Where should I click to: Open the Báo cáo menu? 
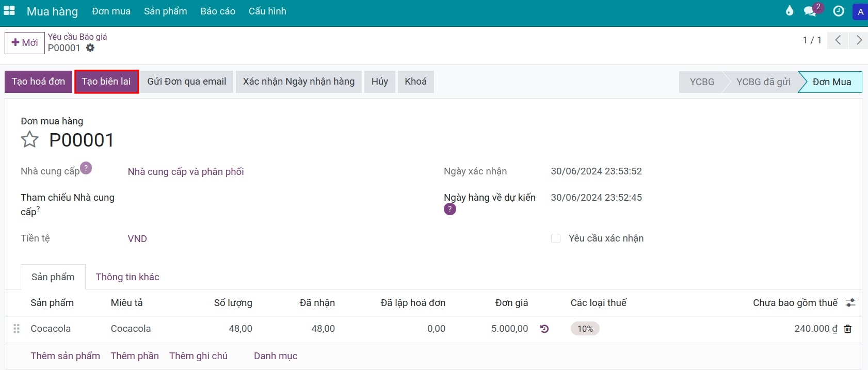click(218, 11)
